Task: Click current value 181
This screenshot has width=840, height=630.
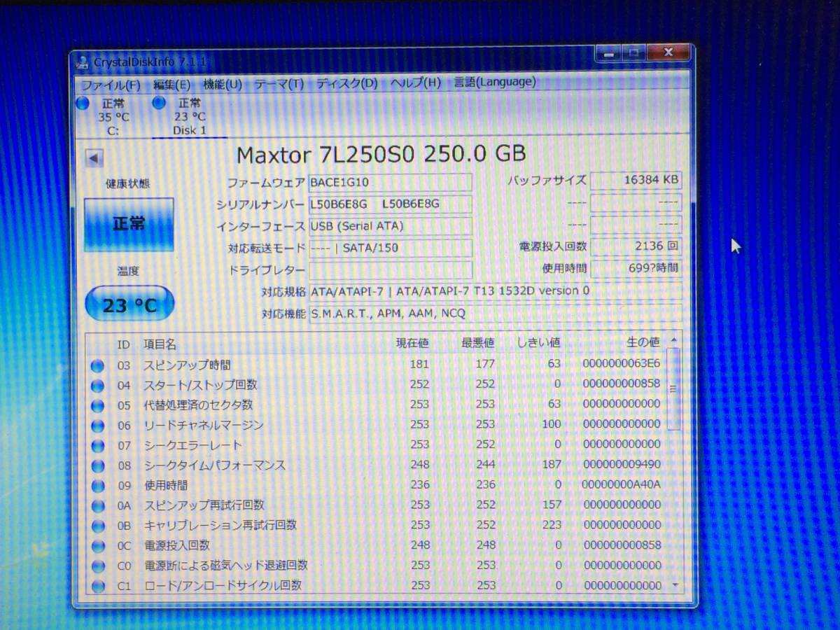Action: coord(419,364)
